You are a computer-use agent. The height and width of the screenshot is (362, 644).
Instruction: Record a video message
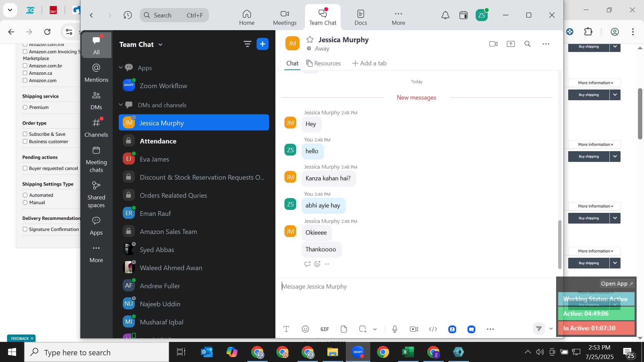click(414, 329)
